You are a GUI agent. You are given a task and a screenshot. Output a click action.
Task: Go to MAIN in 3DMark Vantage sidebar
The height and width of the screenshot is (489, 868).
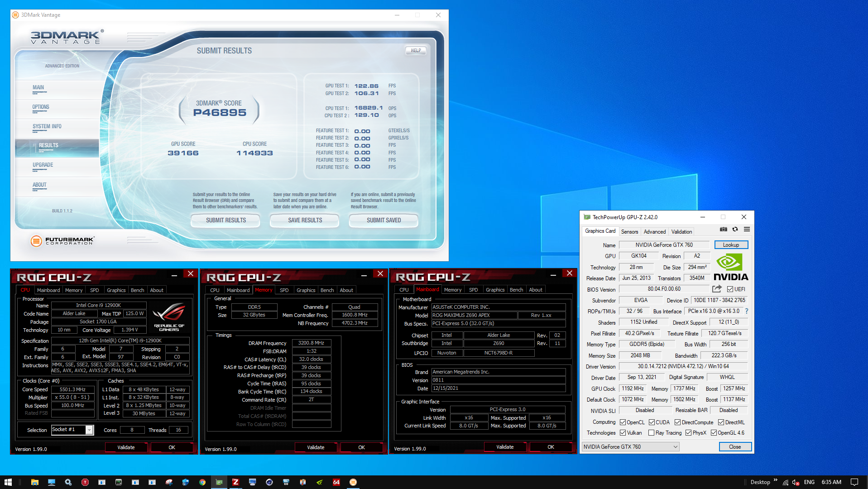pos(38,88)
